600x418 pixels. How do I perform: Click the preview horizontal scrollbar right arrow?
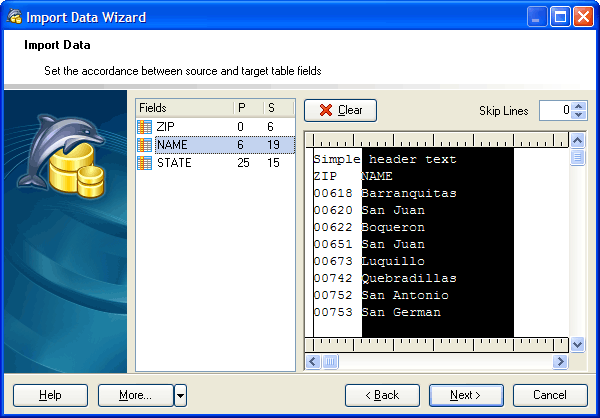pos(560,361)
